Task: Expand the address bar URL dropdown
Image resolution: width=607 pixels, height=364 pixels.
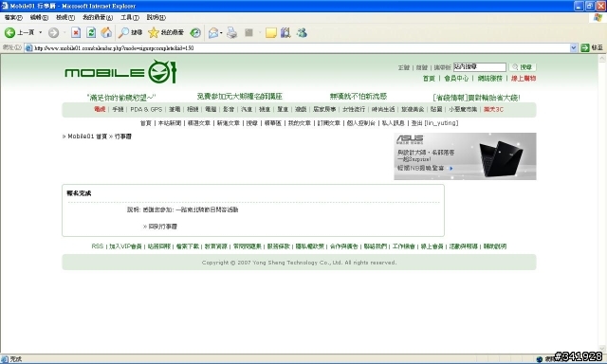Action: coord(573,48)
